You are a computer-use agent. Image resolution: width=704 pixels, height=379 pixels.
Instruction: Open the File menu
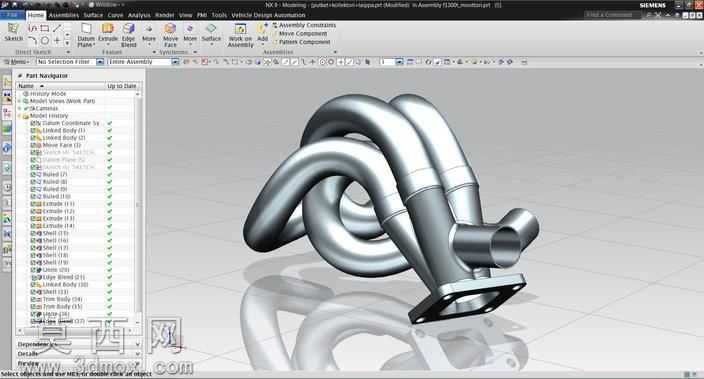(12, 15)
